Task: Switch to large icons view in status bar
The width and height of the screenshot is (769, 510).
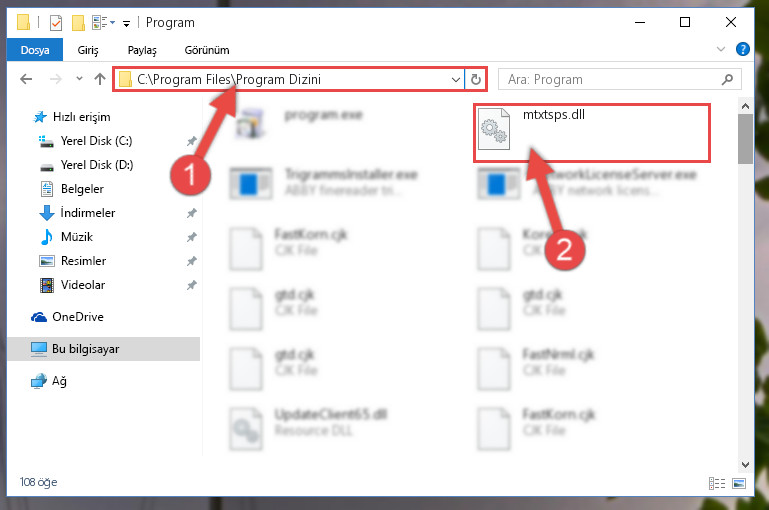Action: 739,484
